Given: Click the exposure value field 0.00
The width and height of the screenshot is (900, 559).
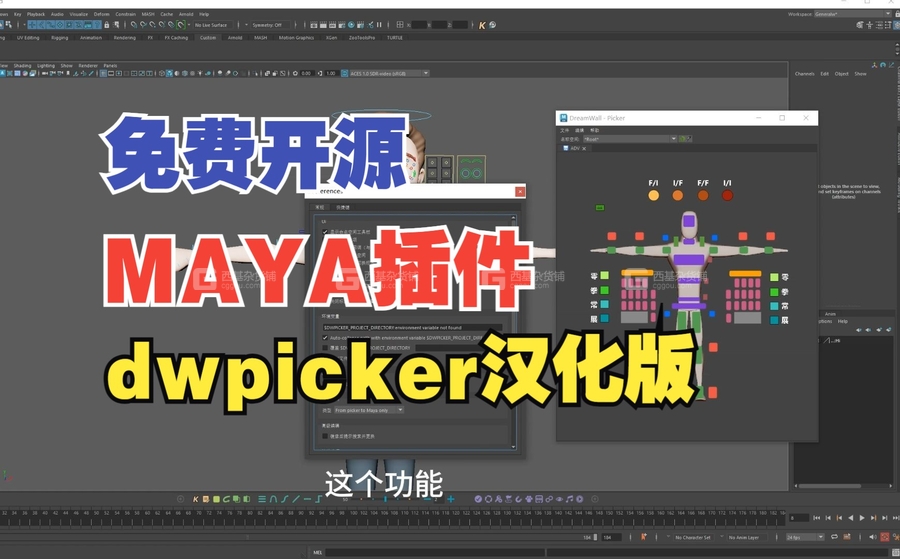Looking at the screenshot, I should 306,73.
